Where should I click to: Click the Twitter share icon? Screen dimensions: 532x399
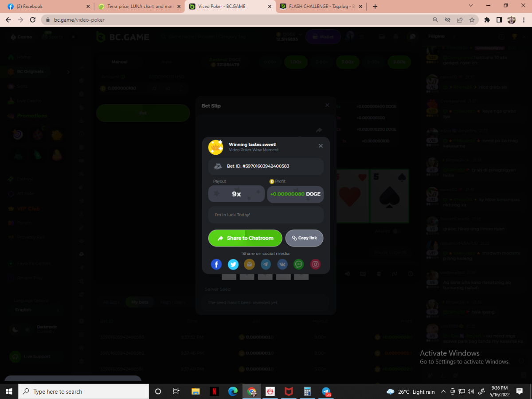(233, 265)
